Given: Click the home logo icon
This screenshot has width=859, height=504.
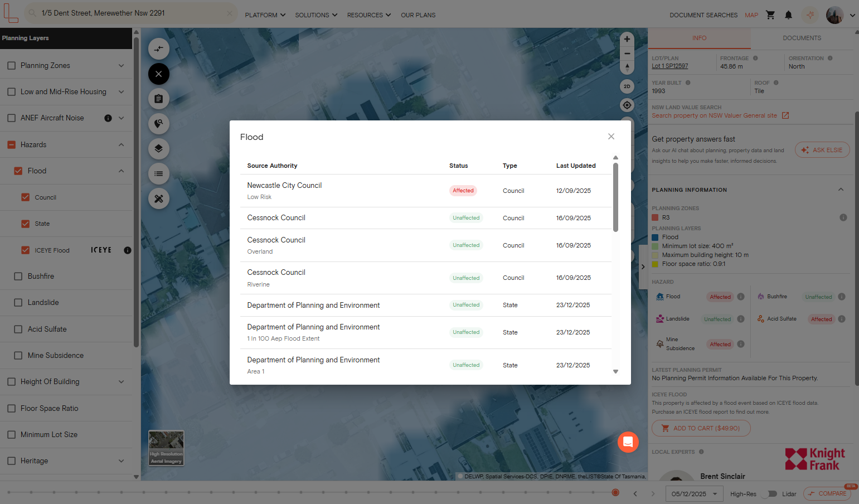Looking at the screenshot, I should (x=11, y=13).
